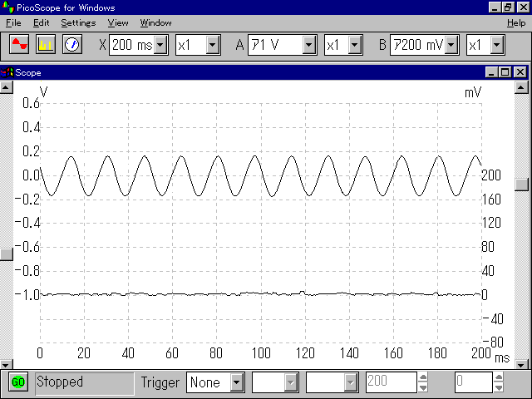
Task: Click the Stopped status field
Action: (85, 383)
